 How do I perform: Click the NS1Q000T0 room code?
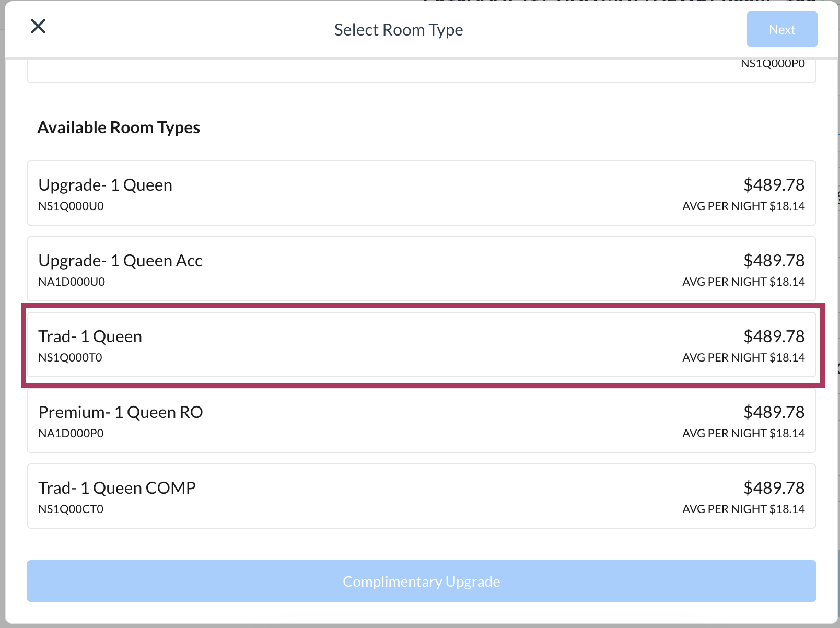point(71,358)
